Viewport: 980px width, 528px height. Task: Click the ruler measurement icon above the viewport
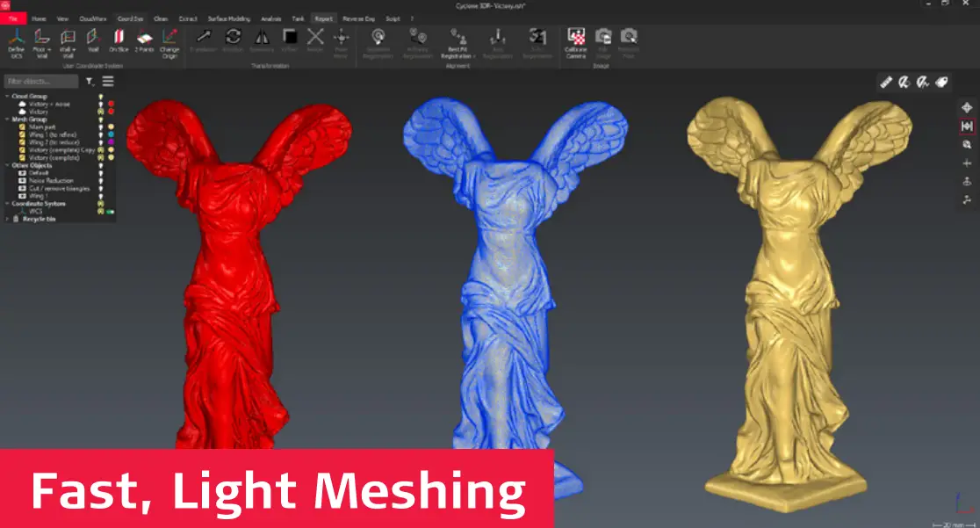886,81
